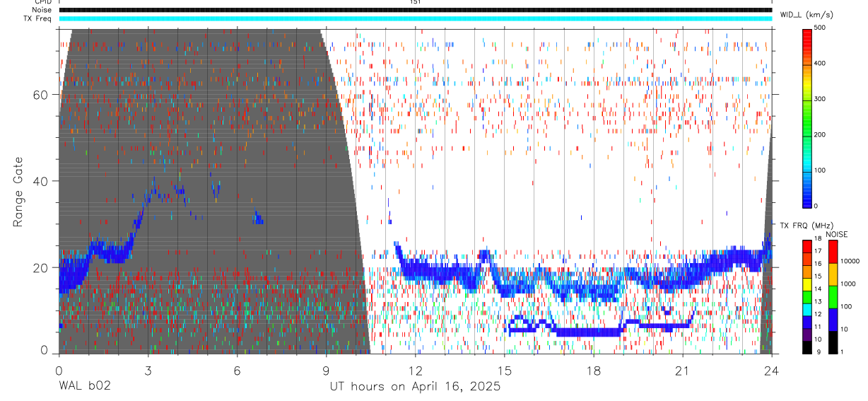Click the black 9-10 MHz swatch in TX FRQ legend
Image resolution: width=868 pixels, height=401 pixels.
click(807, 347)
